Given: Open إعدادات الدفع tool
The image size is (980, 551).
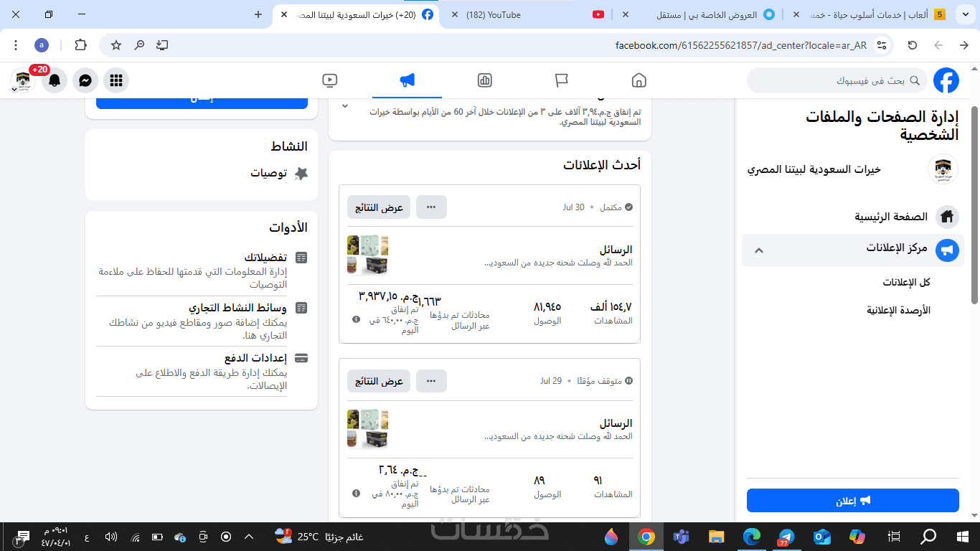Looking at the screenshot, I should click(202, 372).
